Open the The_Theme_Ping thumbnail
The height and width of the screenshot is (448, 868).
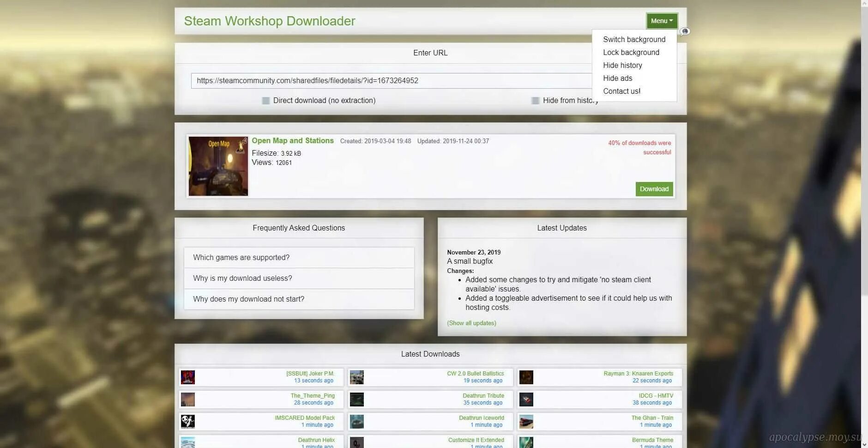tap(188, 399)
